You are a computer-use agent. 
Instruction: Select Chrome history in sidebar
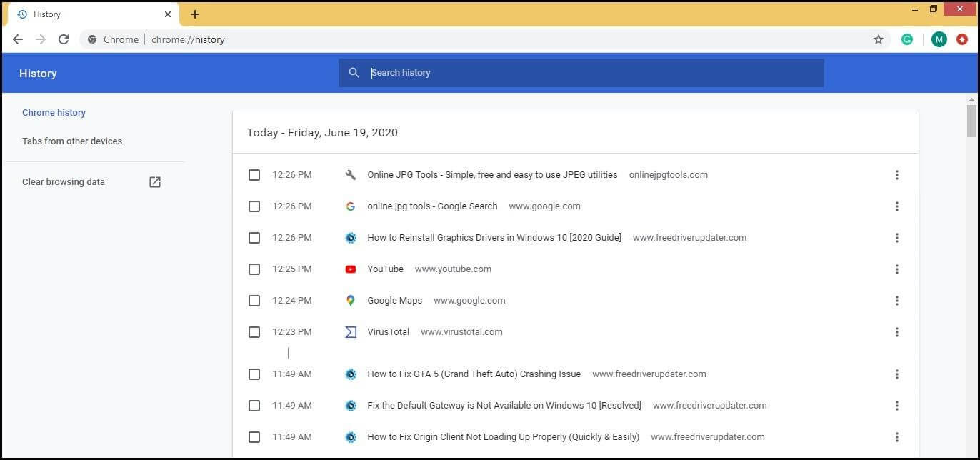click(x=54, y=113)
